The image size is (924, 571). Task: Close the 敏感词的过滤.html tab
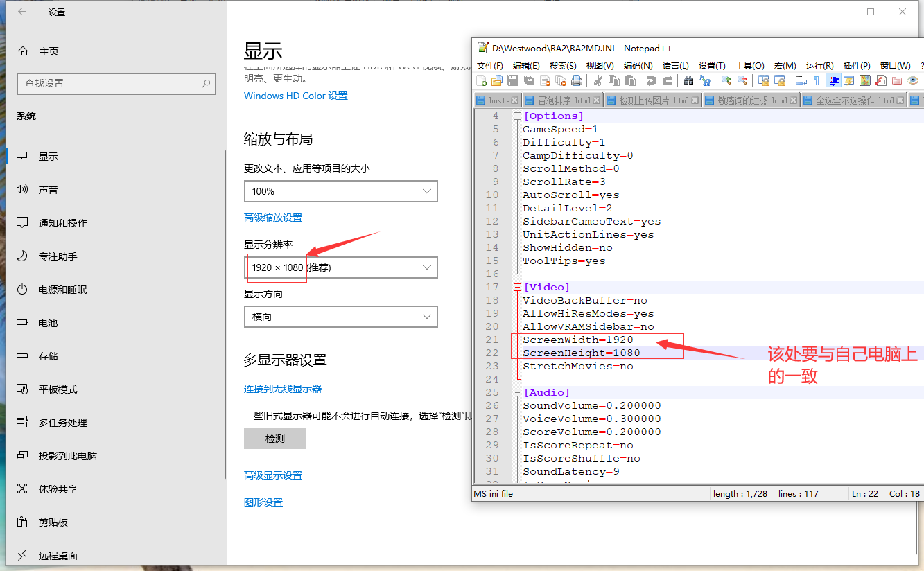(795, 100)
